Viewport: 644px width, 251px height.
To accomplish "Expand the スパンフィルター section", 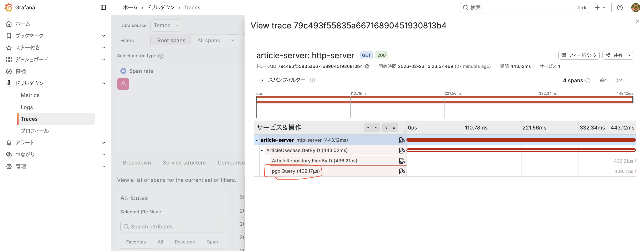I will (x=262, y=80).
